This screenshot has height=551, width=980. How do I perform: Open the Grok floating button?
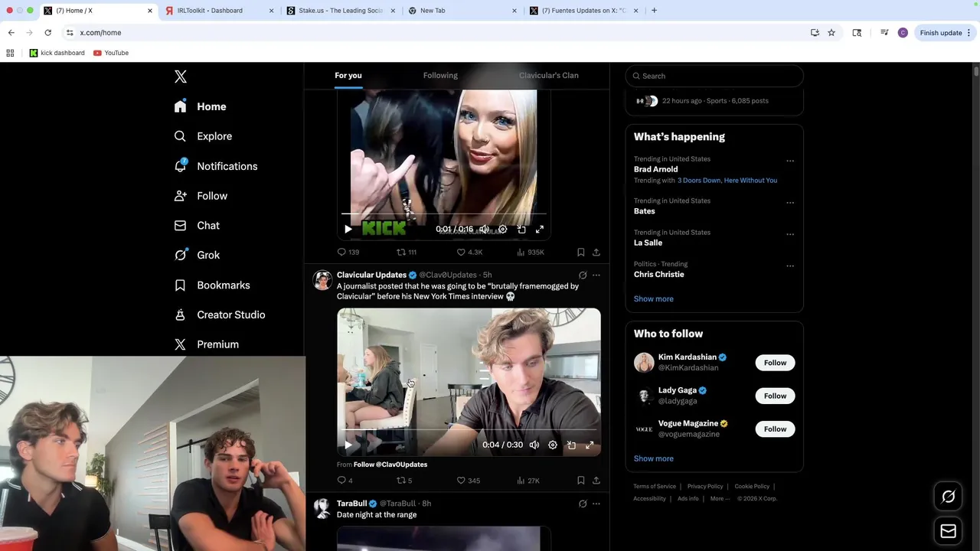948,497
